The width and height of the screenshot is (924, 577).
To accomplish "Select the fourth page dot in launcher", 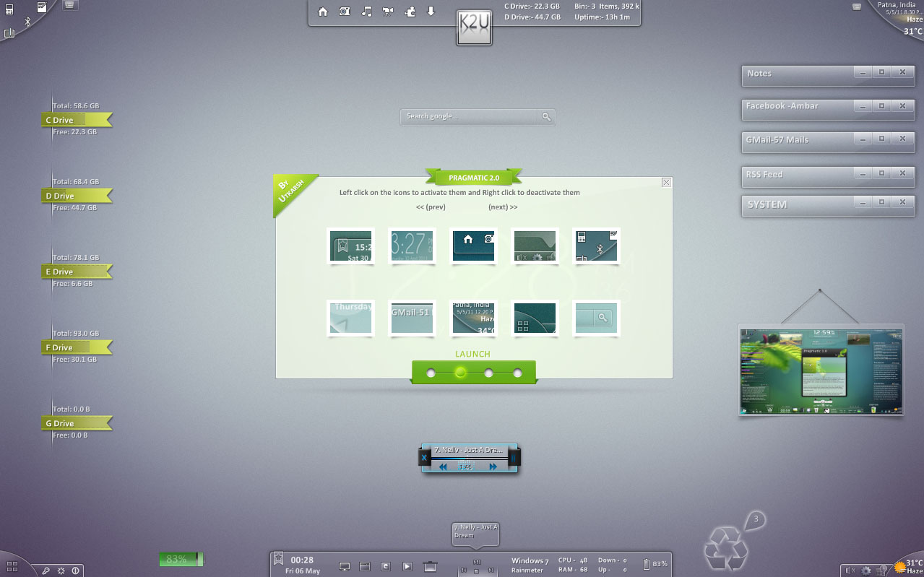I will coord(517,373).
